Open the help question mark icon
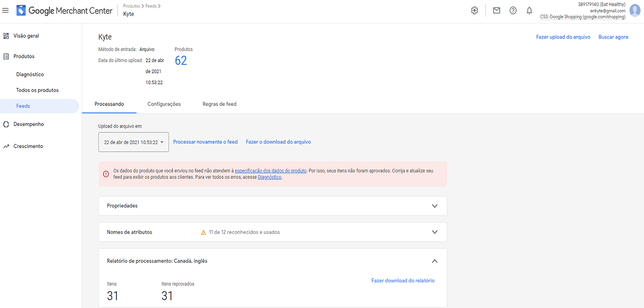 [x=513, y=11]
